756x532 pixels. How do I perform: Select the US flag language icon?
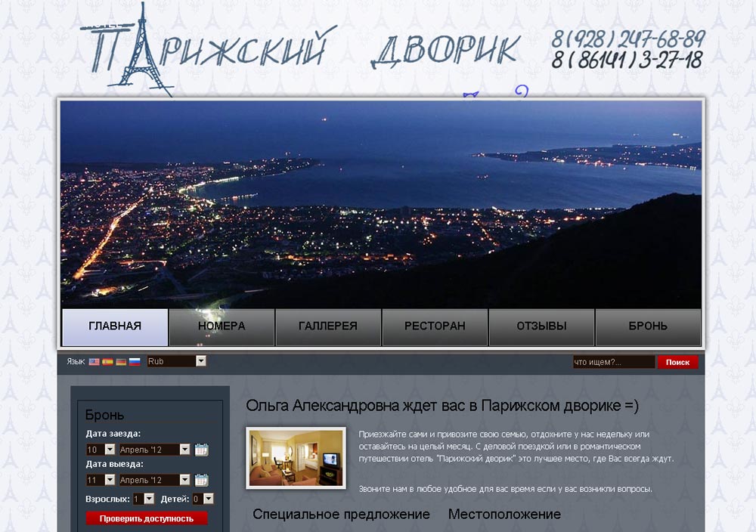coord(94,361)
